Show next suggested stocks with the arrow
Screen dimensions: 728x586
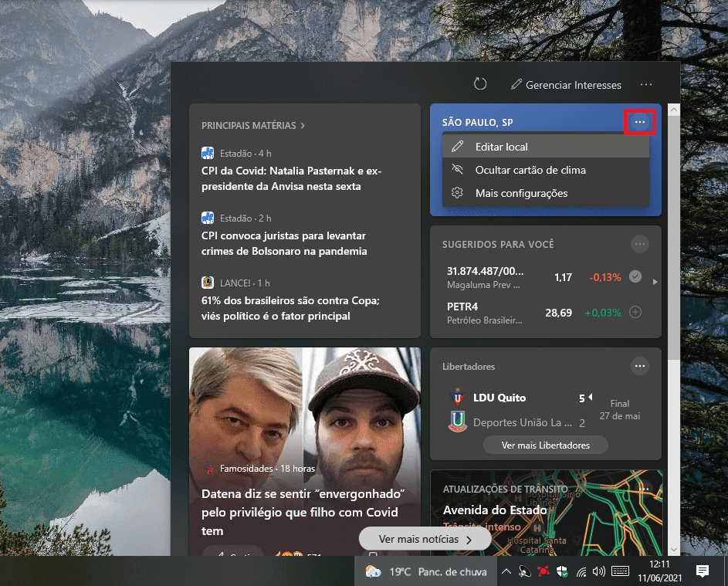pos(655,282)
